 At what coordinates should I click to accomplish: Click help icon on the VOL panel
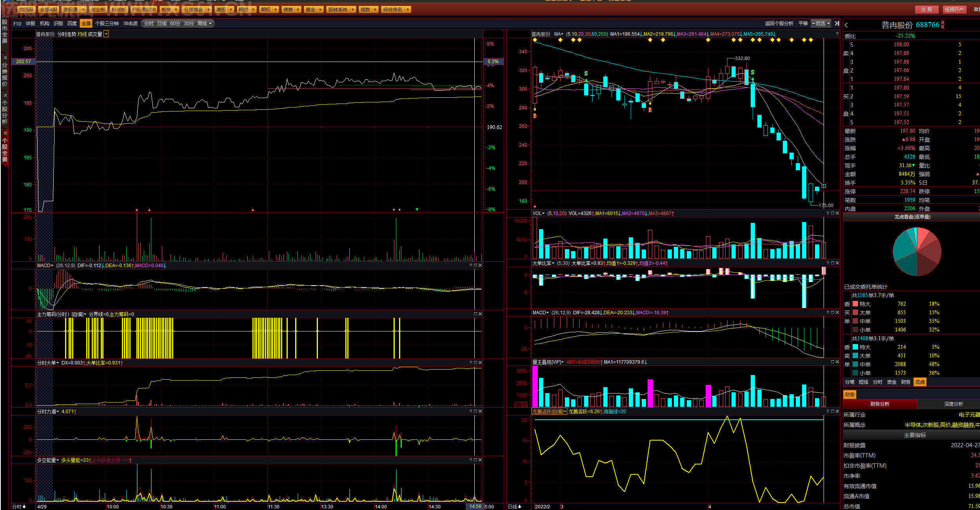(828, 213)
